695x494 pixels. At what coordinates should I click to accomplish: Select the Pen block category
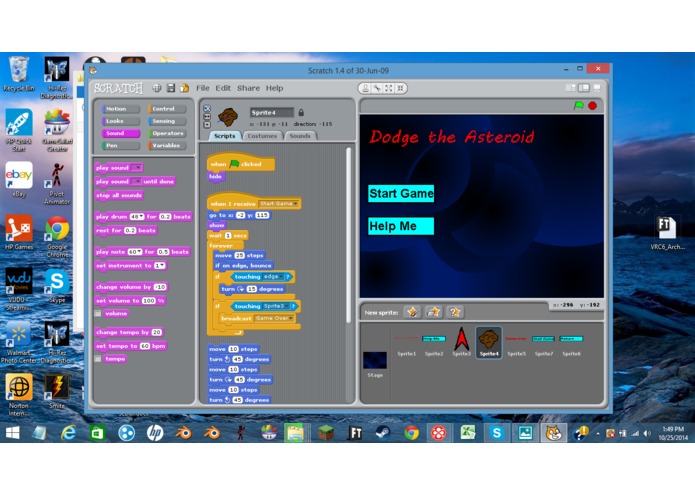tap(121, 145)
